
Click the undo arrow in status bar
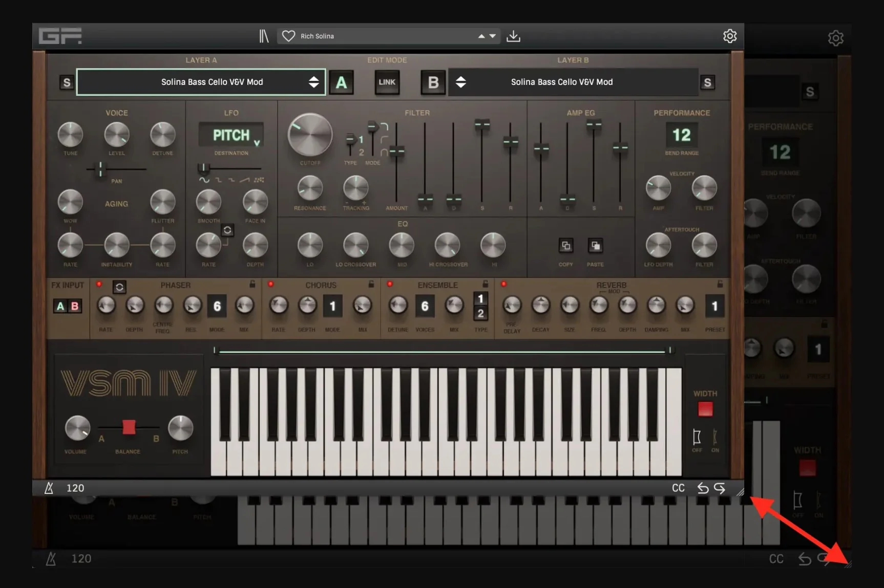tap(703, 488)
